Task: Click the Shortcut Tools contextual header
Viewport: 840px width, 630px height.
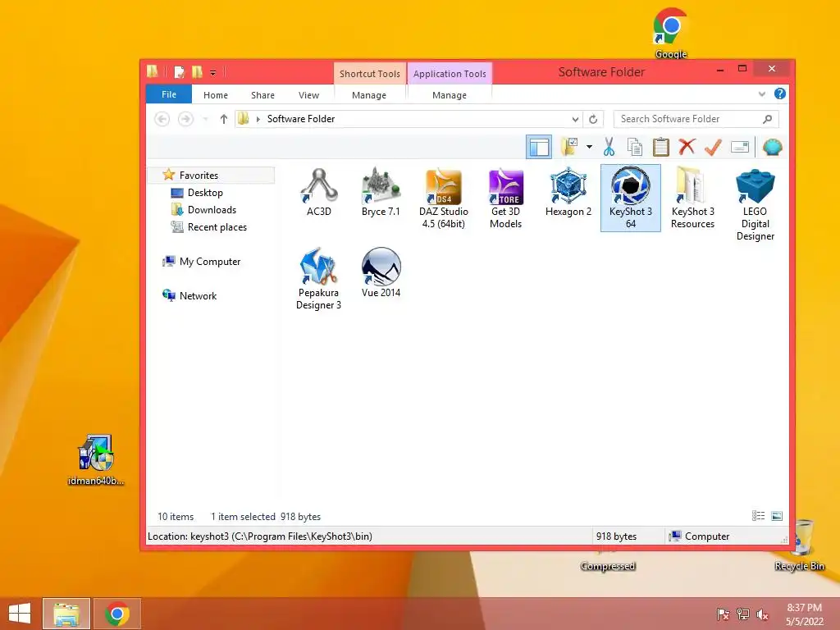Action: point(370,74)
